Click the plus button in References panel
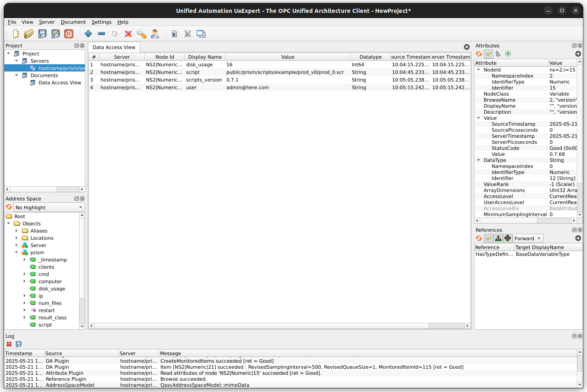This screenshot has width=587, height=392. tap(578, 238)
